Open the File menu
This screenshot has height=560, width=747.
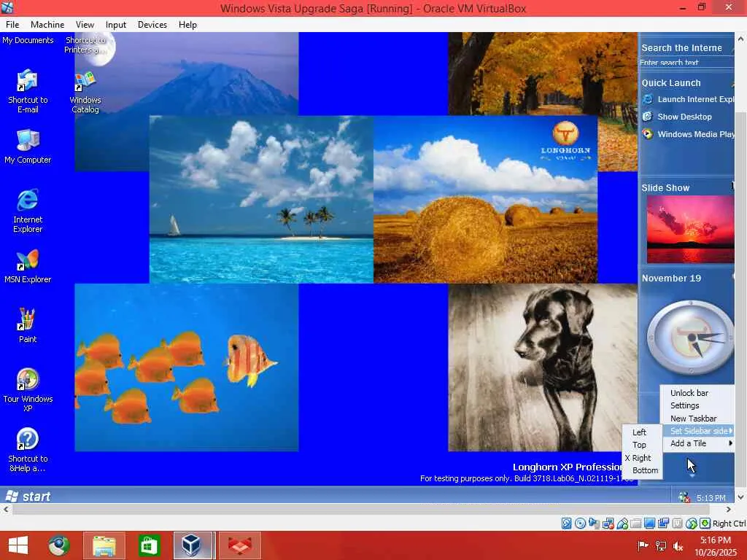[12, 25]
